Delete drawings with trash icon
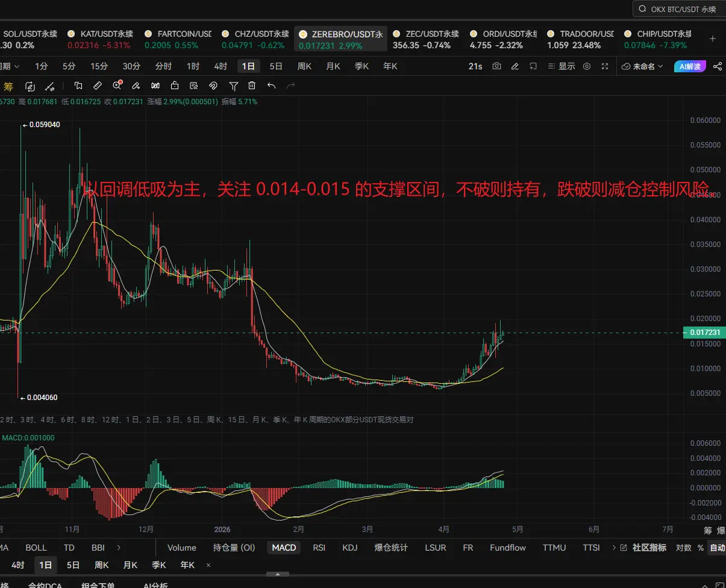726x588 pixels. click(252, 86)
